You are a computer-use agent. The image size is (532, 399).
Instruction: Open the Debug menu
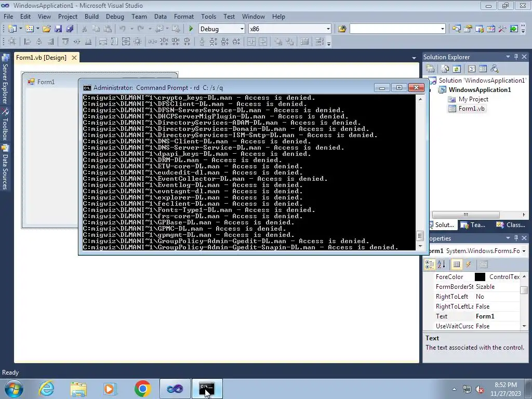point(115,16)
